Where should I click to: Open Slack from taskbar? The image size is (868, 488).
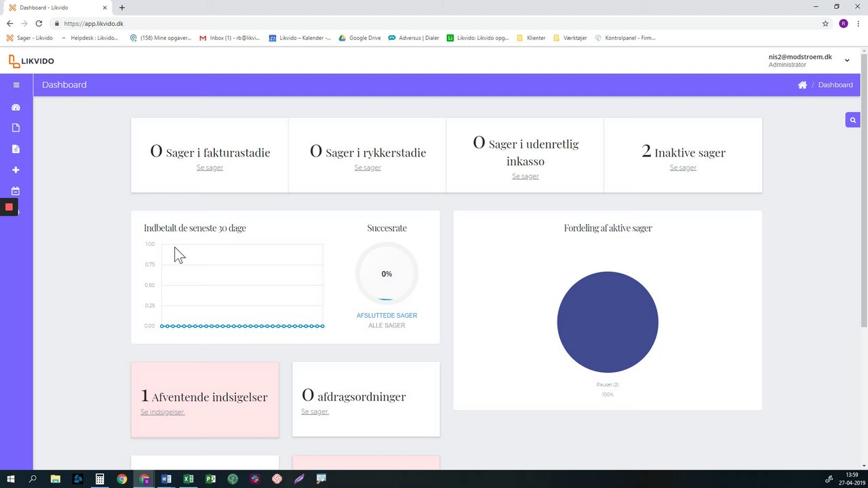click(255, 479)
